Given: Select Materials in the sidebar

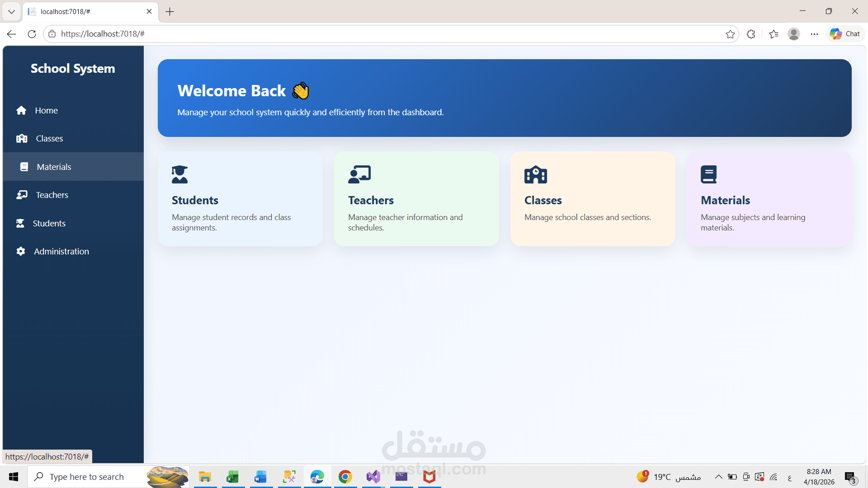Looking at the screenshot, I should coord(73,167).
